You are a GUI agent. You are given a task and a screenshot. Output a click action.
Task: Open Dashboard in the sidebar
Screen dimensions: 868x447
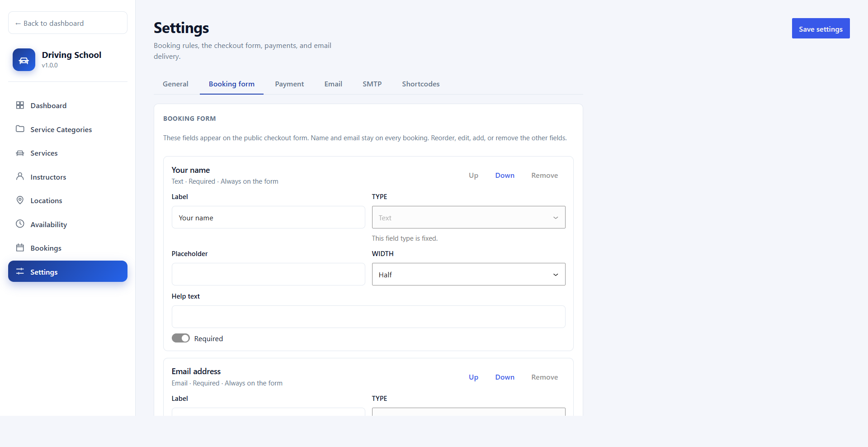coord(68,105)
